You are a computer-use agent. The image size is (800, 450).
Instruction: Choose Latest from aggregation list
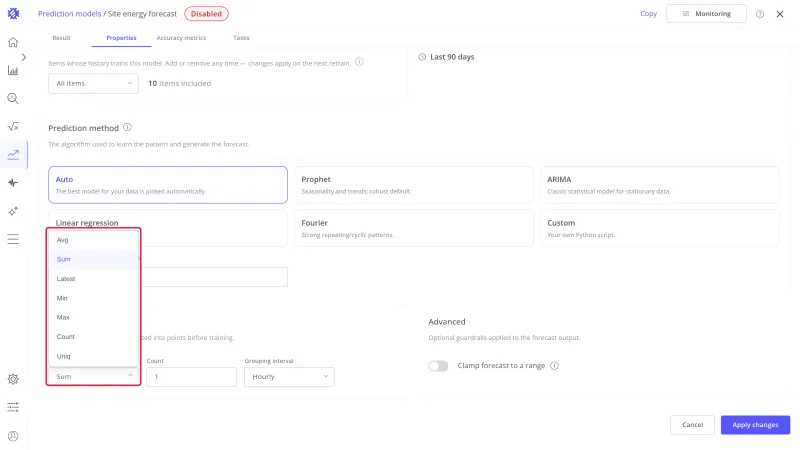(93, 279)
